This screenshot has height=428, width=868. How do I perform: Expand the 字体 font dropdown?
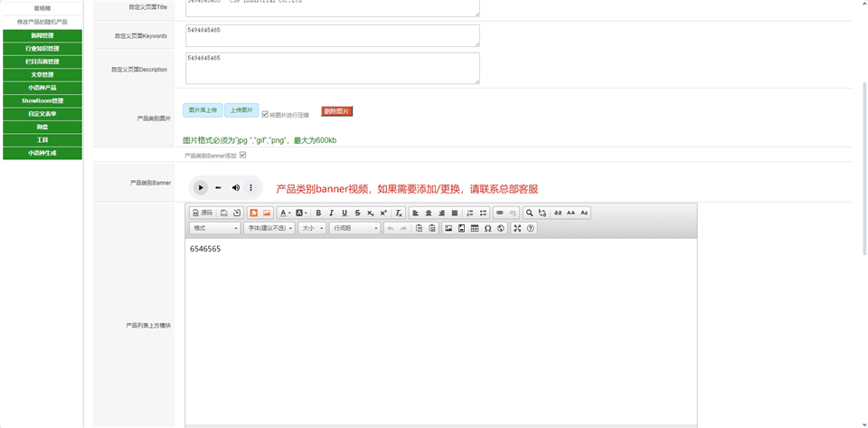pyautogui.click(x=270, y=228)
